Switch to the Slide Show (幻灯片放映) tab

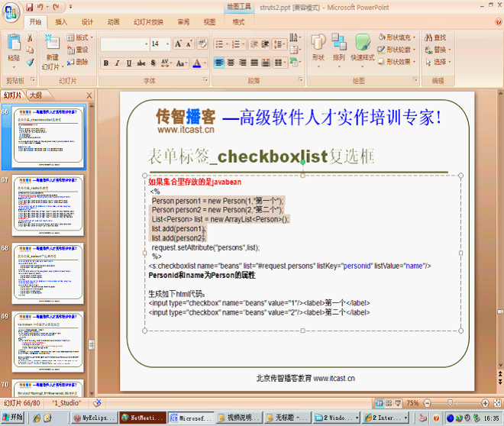pyautogui.click(x=148, y=22)
